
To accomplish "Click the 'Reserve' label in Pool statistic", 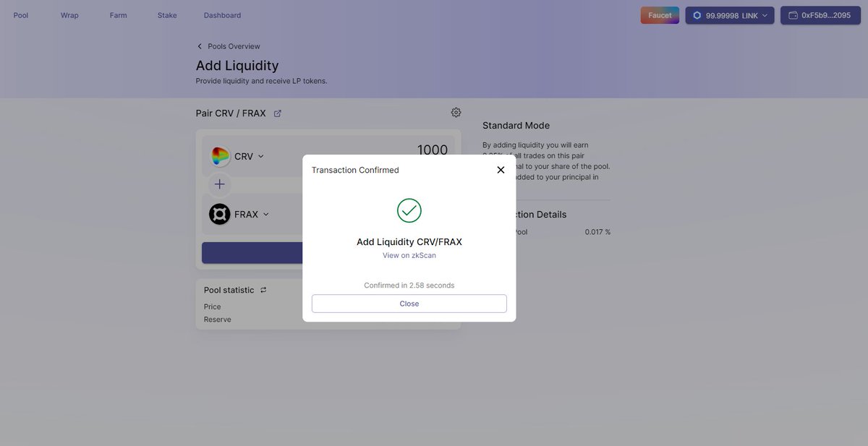I will (x=218, y=320).
